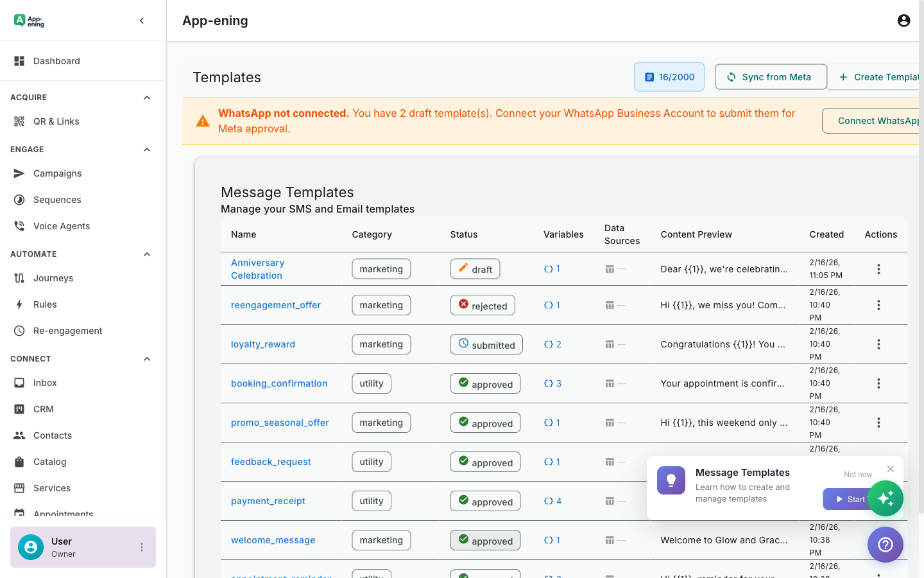Collapse the CONNECT section chevron
The image size is (924, 578).
(x=146, y=358)
